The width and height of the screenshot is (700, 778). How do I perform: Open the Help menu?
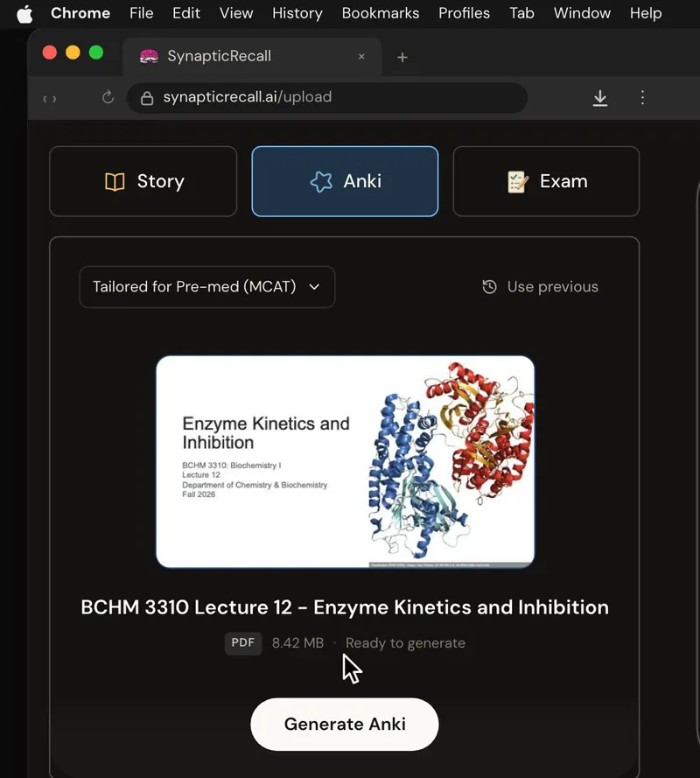pyautogui.click(x=646, y=13)
